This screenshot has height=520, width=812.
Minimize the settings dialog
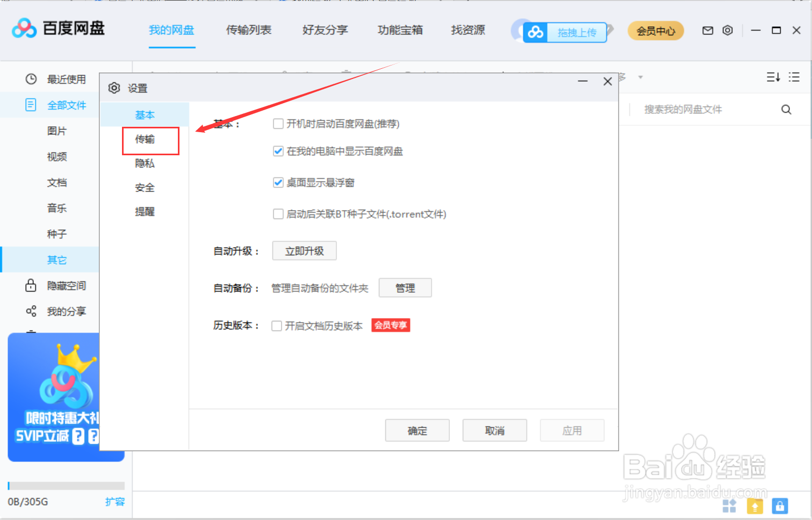[x=583, y=81]
